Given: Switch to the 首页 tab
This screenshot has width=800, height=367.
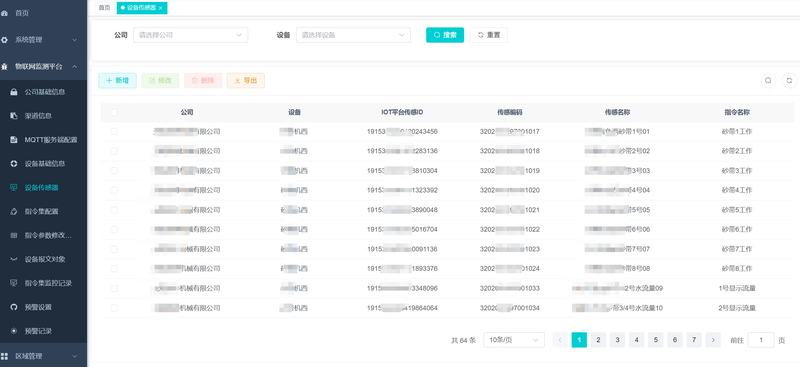Looking at the screenshot, I should 104,8.
